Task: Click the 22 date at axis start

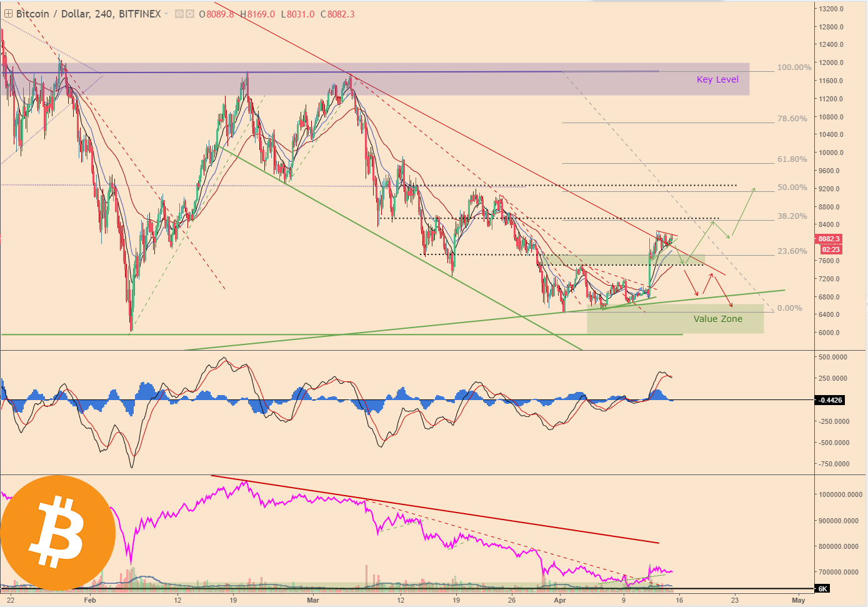Action: point(11,600)
